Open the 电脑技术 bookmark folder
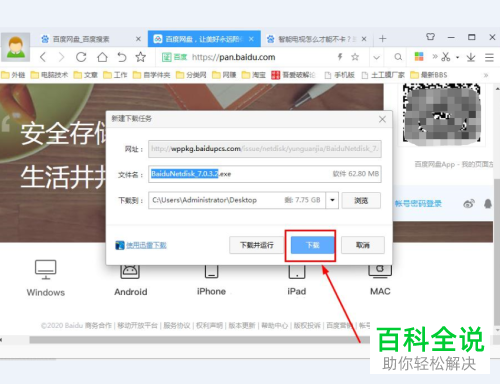The height and width of the screenshot is (384, 500). [49, 75]
